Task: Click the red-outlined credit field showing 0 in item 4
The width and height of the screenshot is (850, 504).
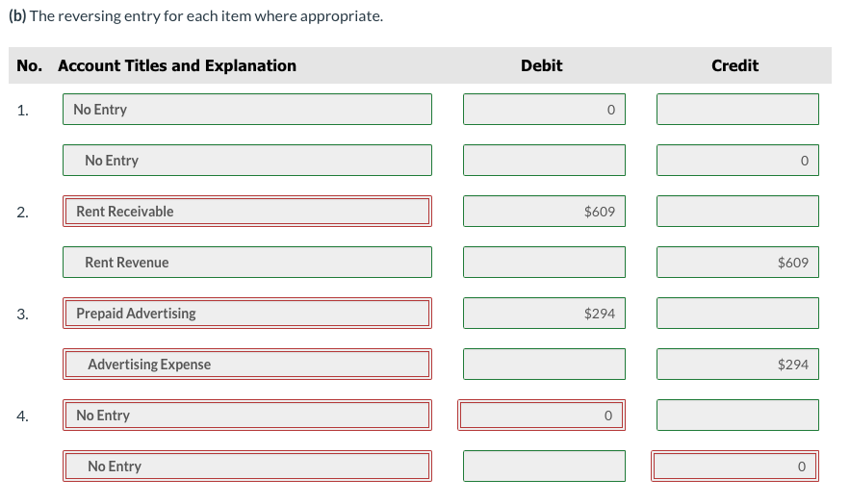Action: [x=735, y=466]
